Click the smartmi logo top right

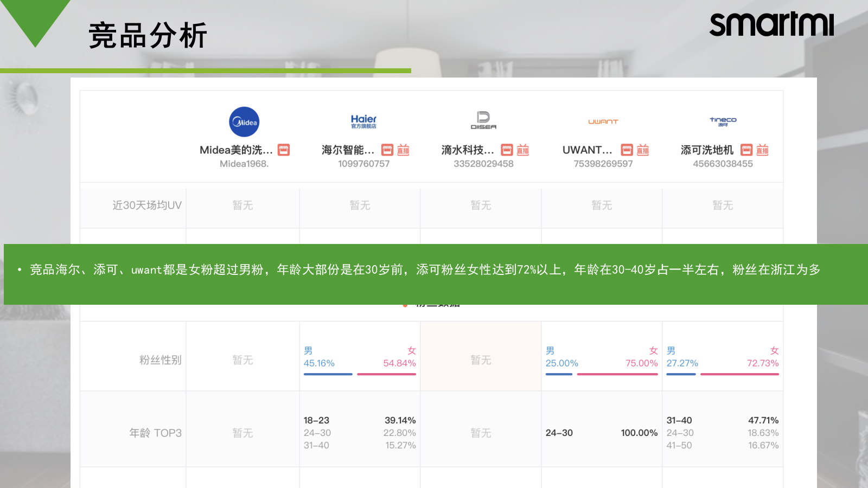click(x=773, y=25)
